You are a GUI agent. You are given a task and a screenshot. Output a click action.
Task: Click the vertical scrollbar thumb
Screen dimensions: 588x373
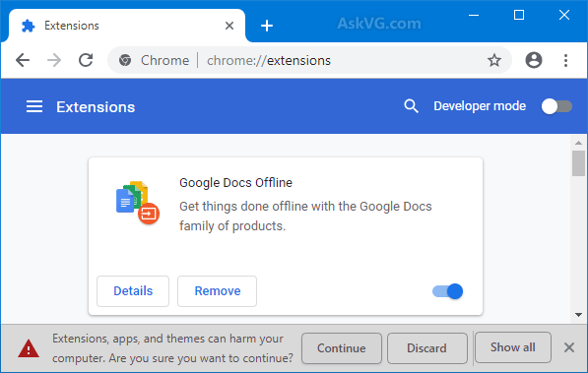[x=578, y=163]
